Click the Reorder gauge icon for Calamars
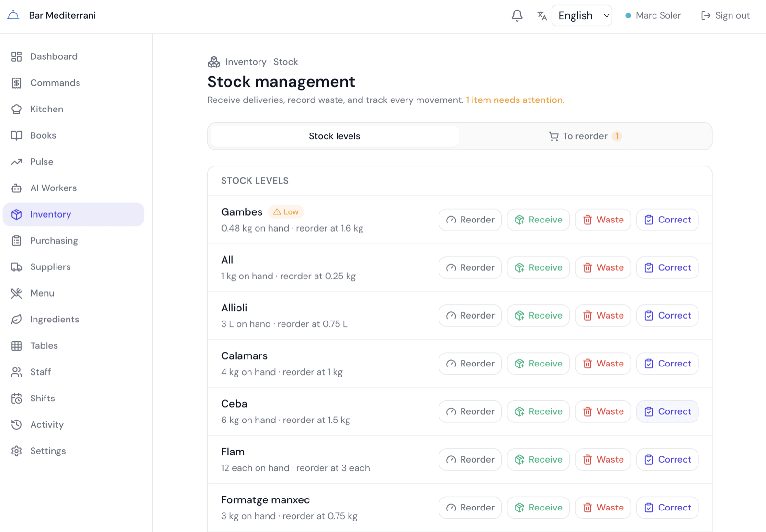The image size is (766, 532). (451, 364)
